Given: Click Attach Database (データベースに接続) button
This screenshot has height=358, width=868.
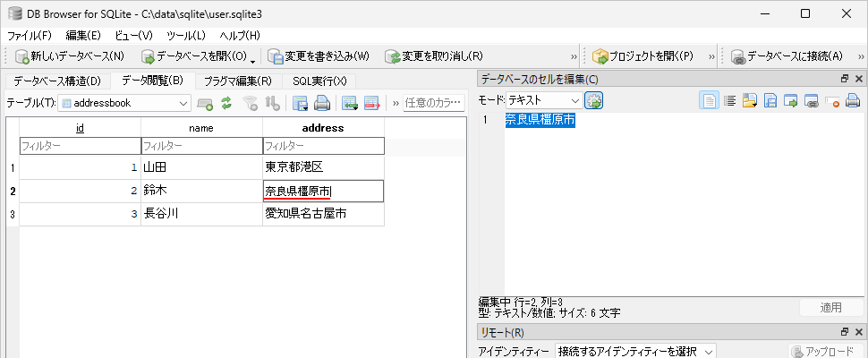Looking at the screenshot, I should pyautogui.click(x=787, y=55).
